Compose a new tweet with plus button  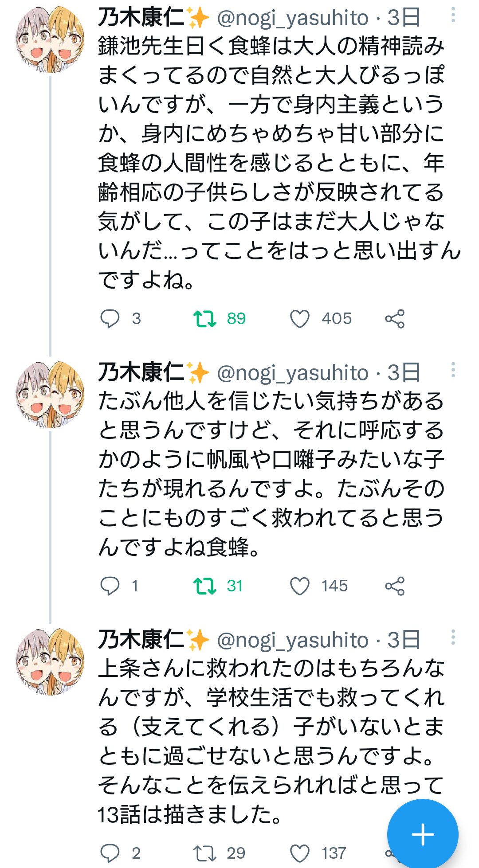pyautogui.click(x=422, y=834)
